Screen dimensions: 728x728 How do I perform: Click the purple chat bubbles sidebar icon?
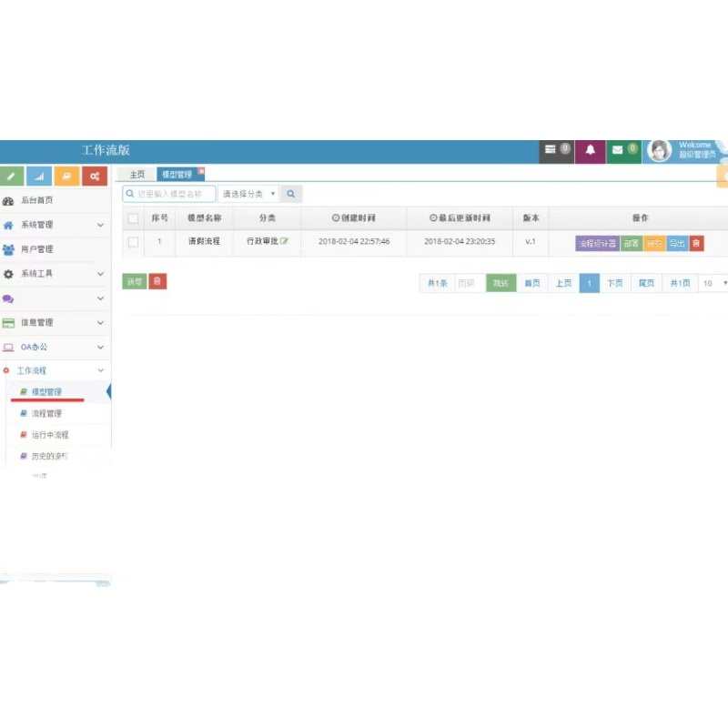click(8, 298)
